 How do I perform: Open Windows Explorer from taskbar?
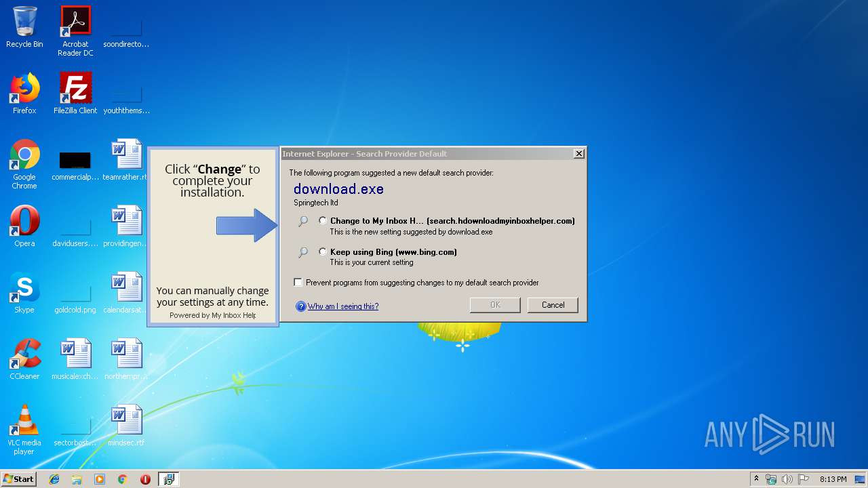77,479
